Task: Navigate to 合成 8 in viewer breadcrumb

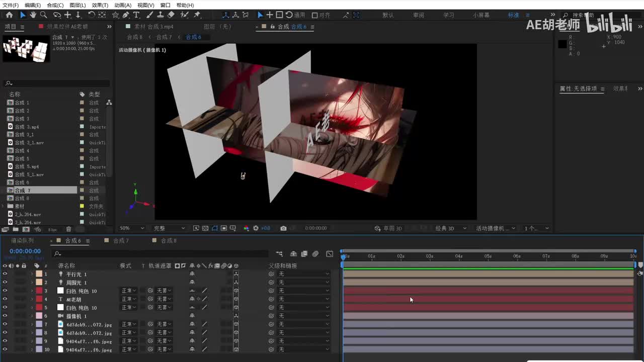Action: 134,37
